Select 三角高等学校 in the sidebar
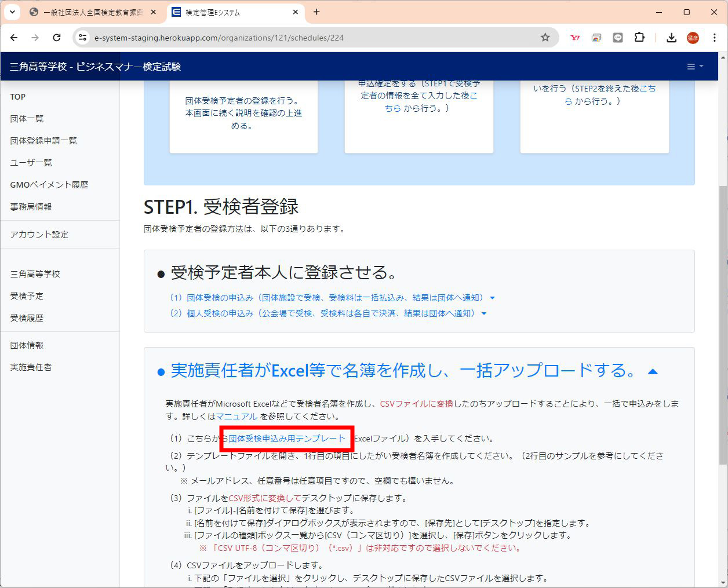Image resolution: width=728 pixels, height=588 pixels. coord(35,274)
